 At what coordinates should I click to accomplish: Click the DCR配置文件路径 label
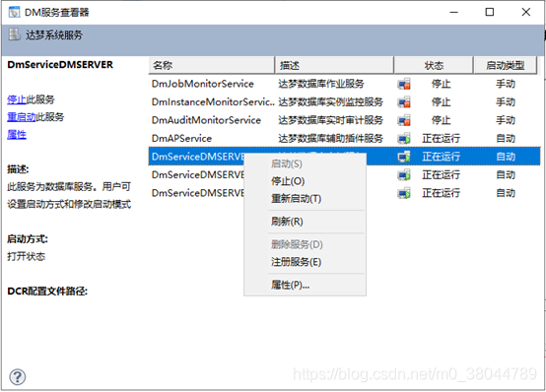point(47,291)
